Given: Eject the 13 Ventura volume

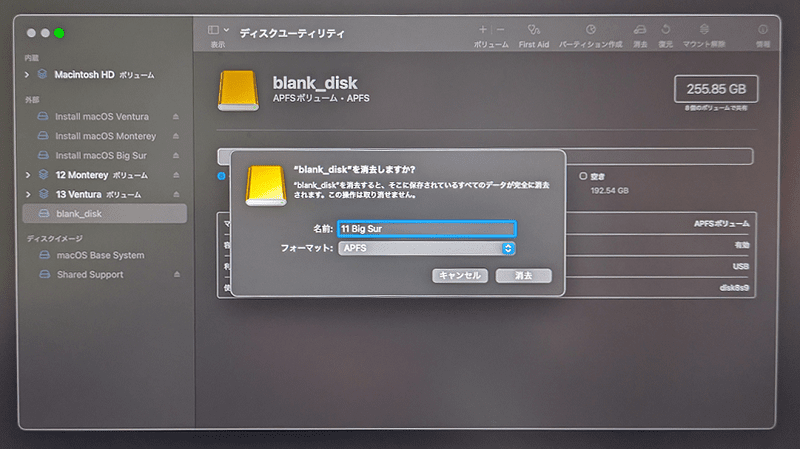Looking at the screenshot, I should coord(176,194).
